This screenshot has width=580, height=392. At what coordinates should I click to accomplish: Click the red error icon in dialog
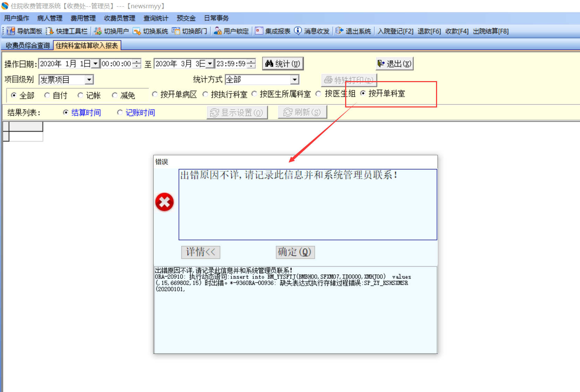point(164,202)
